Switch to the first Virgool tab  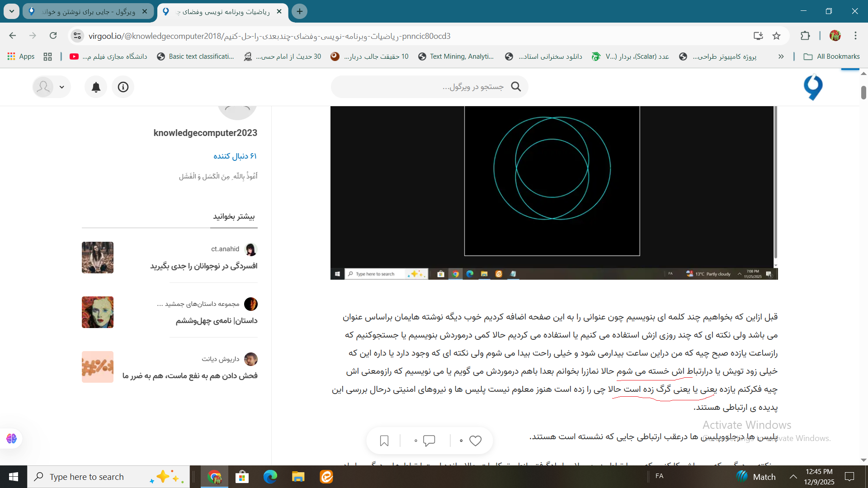click(x=88, y=11)
